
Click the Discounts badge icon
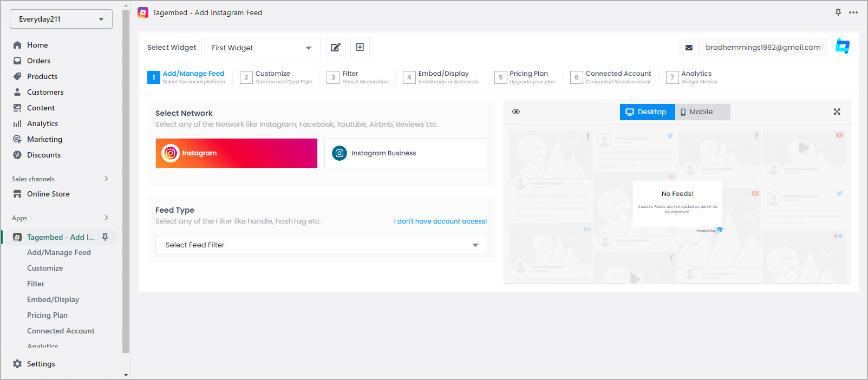coord(17,155)
